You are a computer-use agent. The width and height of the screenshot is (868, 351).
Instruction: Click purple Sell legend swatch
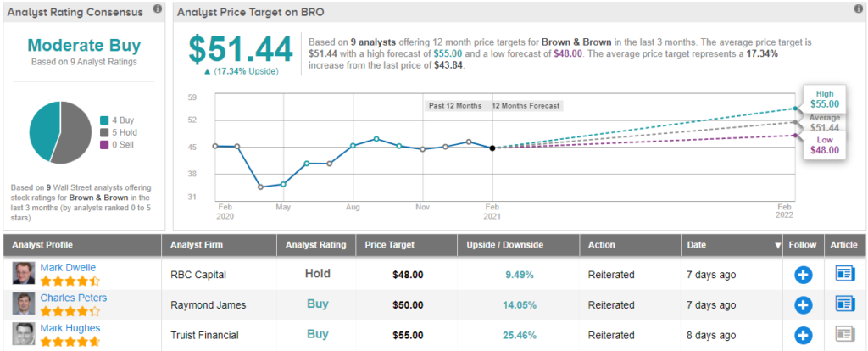coord(104,145)
